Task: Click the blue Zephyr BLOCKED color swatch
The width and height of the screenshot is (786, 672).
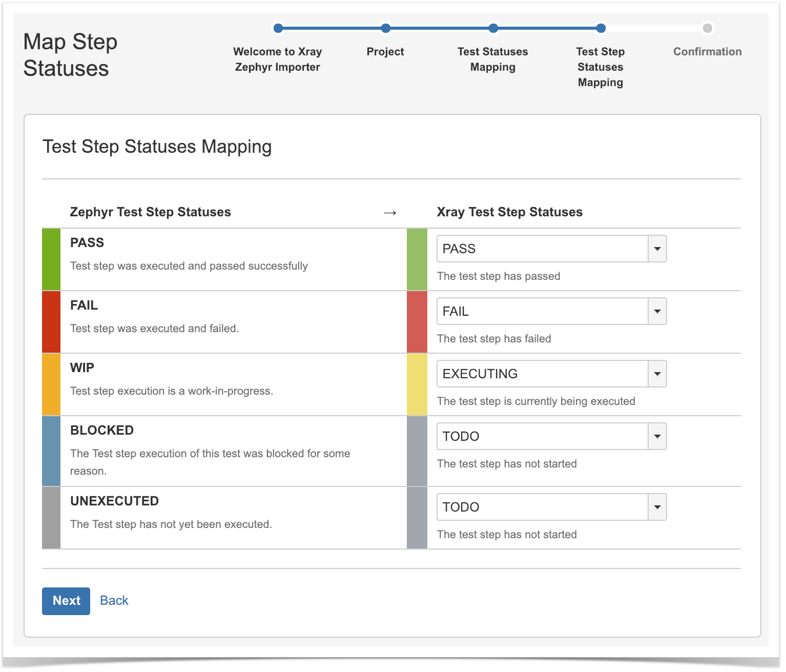Action: coord(51,451)
